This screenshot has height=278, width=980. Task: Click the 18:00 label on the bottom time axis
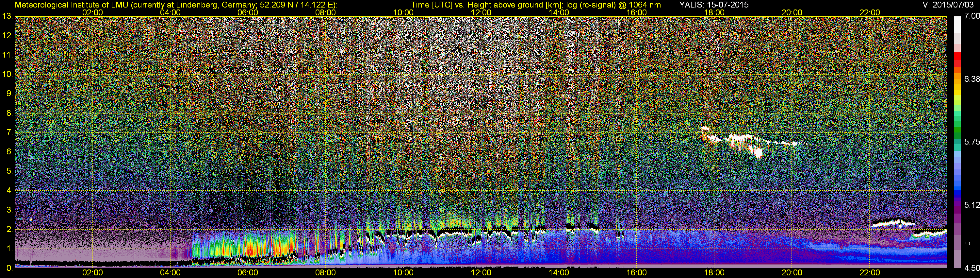coord(714,273)
